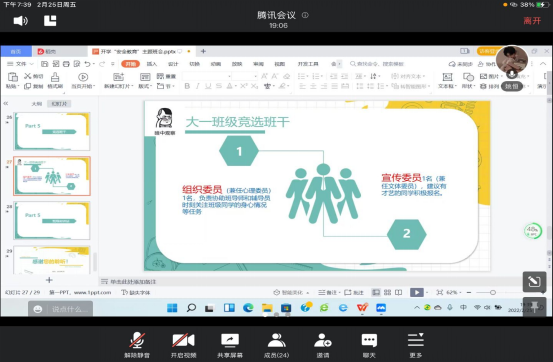The image size is (553, 362).
Task: Open the 新建幻灯片 new slide dropdown
Action: pos(118,86)
